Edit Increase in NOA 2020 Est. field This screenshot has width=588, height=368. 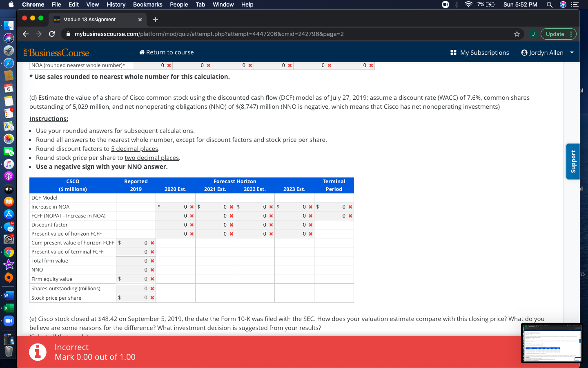pyautogui.click(x=175, y=207)
